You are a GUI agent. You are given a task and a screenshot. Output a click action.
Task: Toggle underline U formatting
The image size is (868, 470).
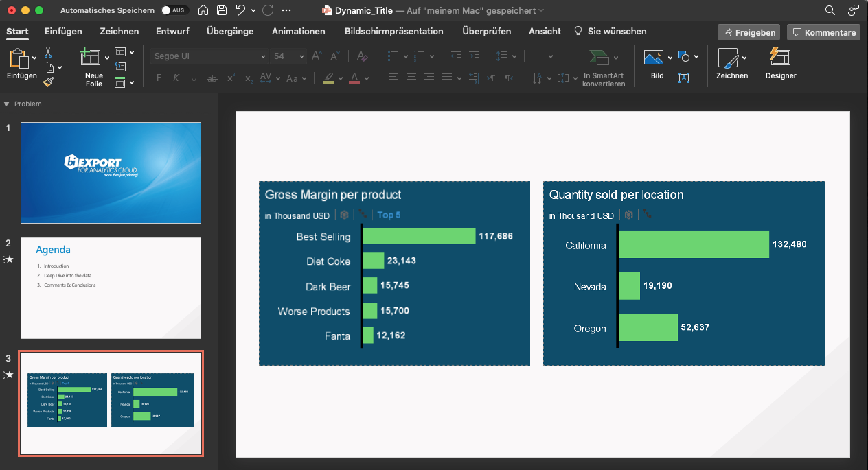pos(194,78)
